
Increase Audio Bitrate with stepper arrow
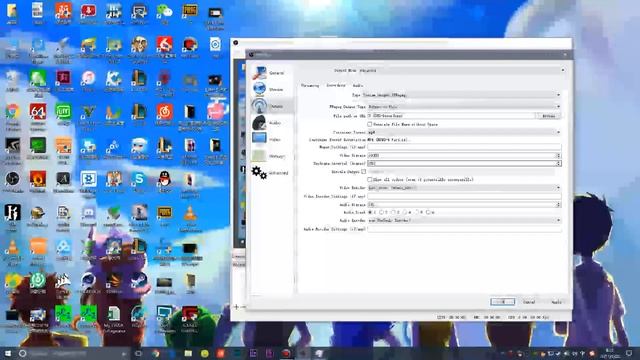[558, 203]
